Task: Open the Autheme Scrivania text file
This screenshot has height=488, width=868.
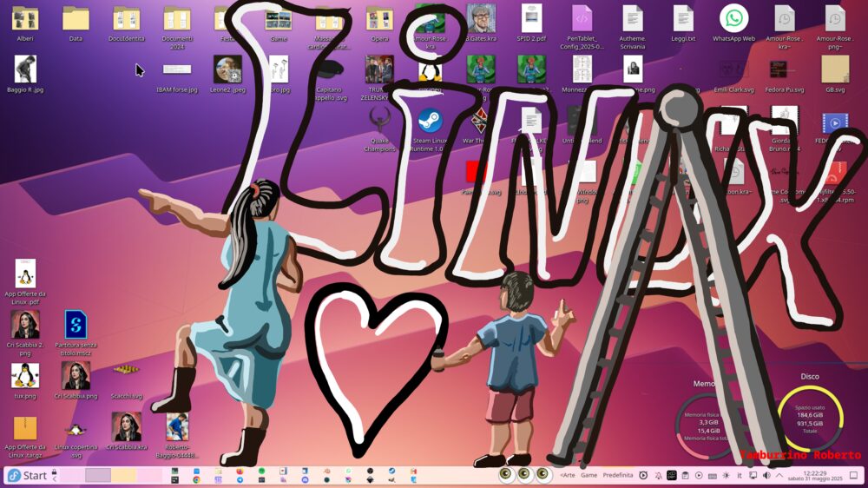Action: pos(632,27)
